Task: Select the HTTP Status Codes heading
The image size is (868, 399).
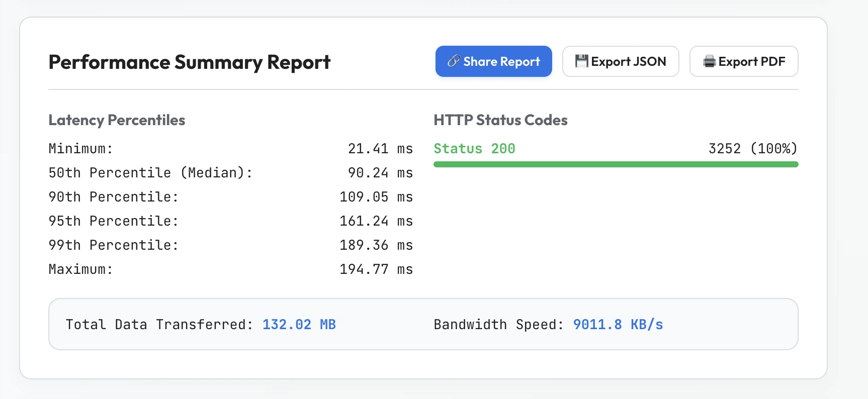Action: click(x=500, y=120)
